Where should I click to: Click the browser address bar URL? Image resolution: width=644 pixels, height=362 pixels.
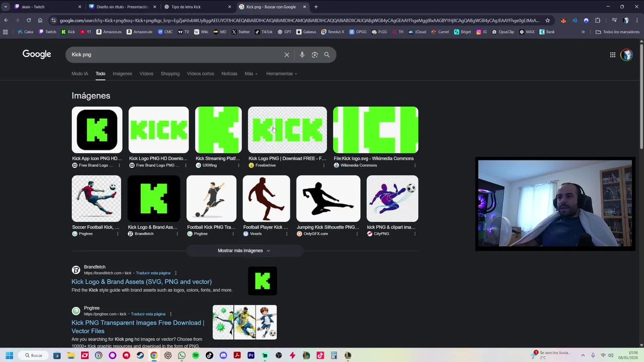299,21
